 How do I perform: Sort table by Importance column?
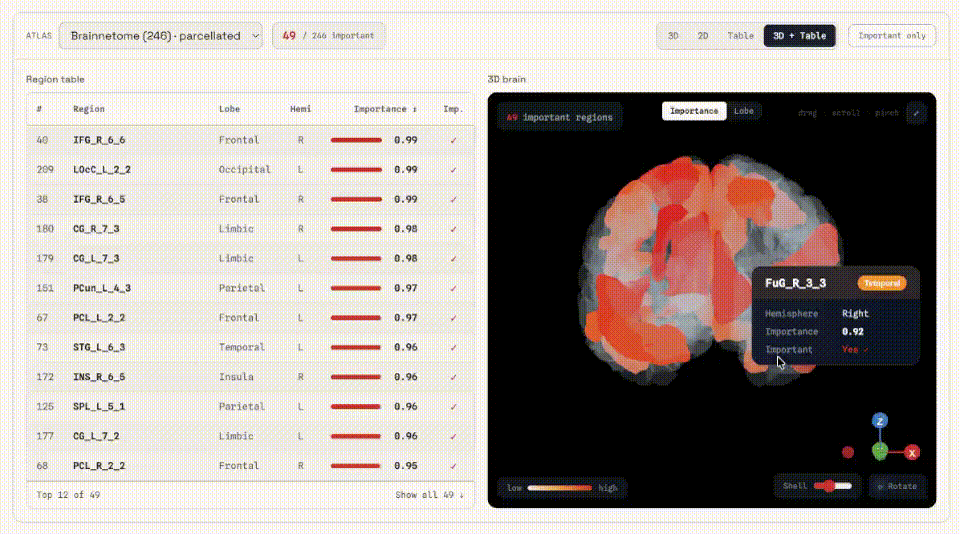384,109
